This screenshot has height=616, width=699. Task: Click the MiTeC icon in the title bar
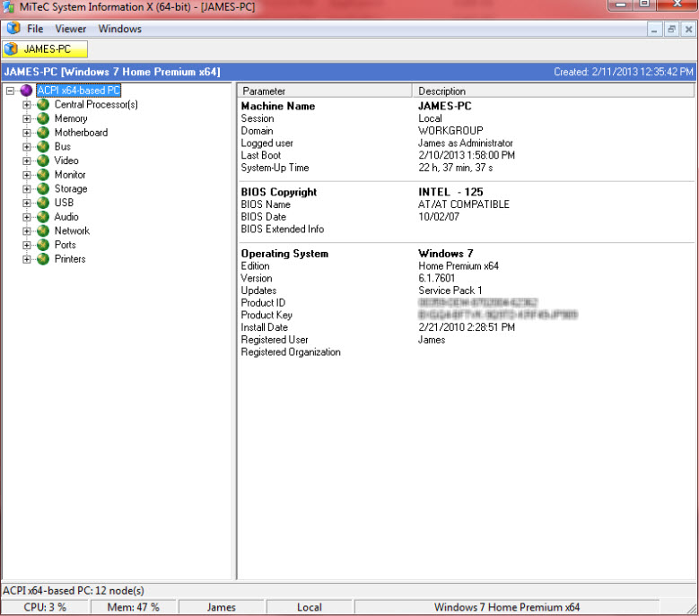[x=8, y=7]
